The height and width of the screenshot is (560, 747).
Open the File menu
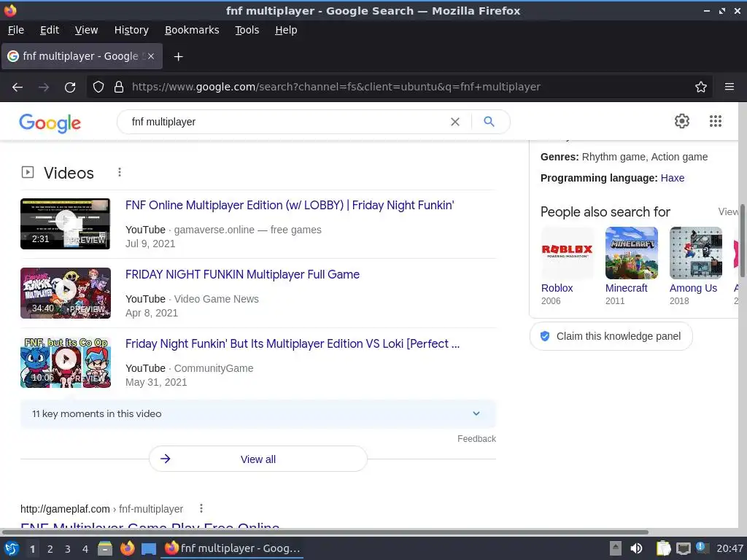(x=16, y=30)
